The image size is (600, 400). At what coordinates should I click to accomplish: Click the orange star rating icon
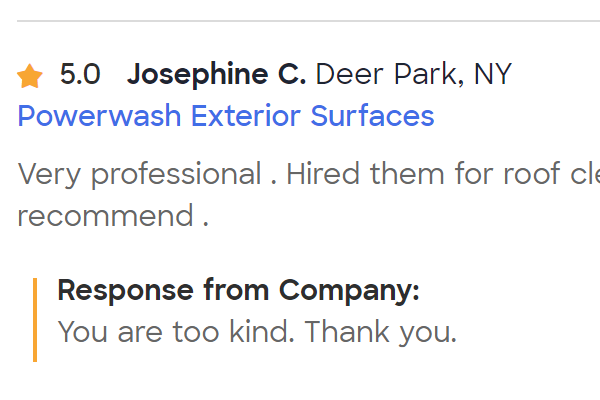coord(30,75)
